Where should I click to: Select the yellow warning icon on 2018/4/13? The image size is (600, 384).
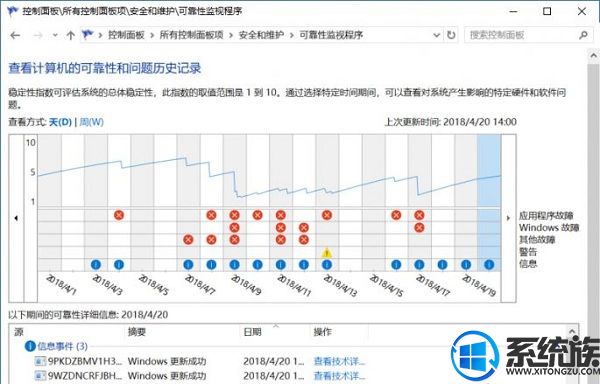[326, 252]
